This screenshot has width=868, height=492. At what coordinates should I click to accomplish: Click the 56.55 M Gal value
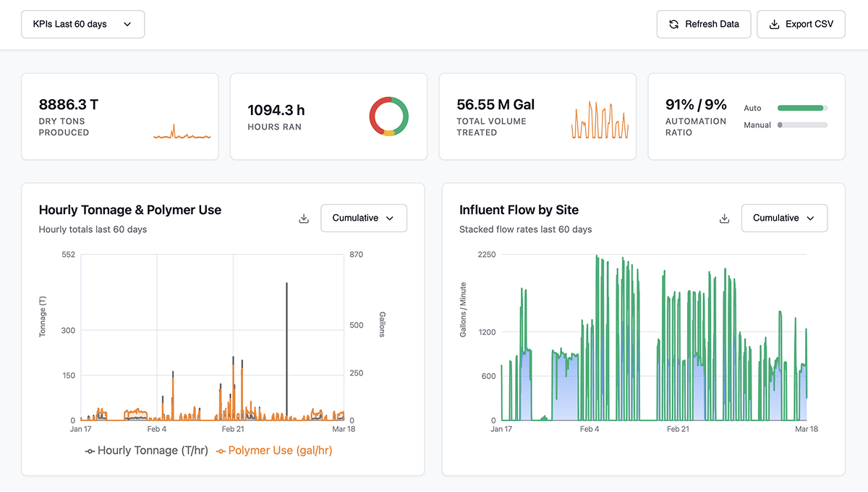click(x=496, y=105)
